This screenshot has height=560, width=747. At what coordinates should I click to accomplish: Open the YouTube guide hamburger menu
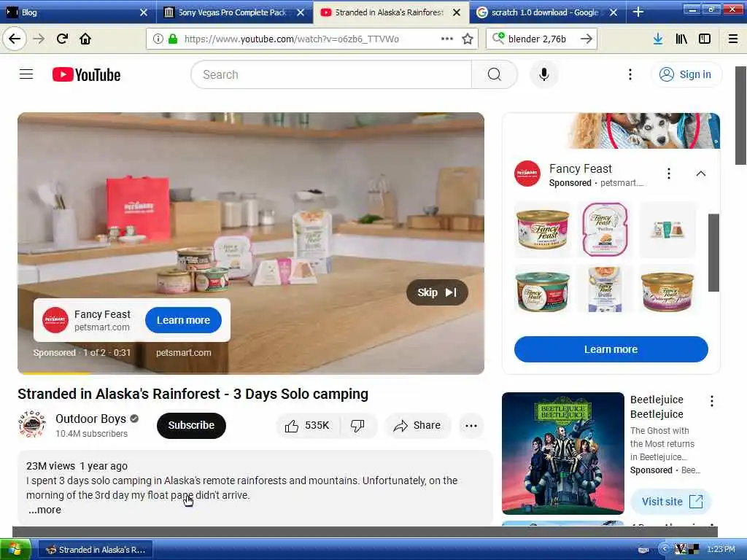coord(26,74)
